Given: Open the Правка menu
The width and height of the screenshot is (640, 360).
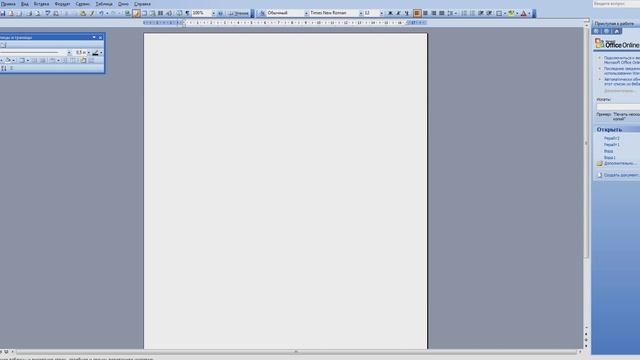Looking at the screenshot, I should [x=8, y=4].
